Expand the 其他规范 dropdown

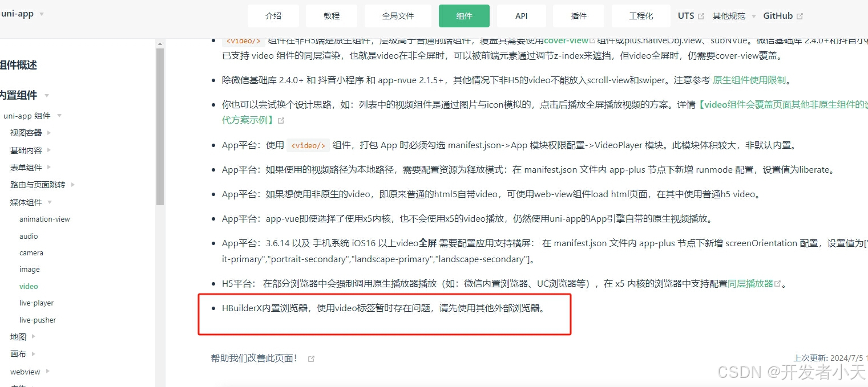coord(734,16)
